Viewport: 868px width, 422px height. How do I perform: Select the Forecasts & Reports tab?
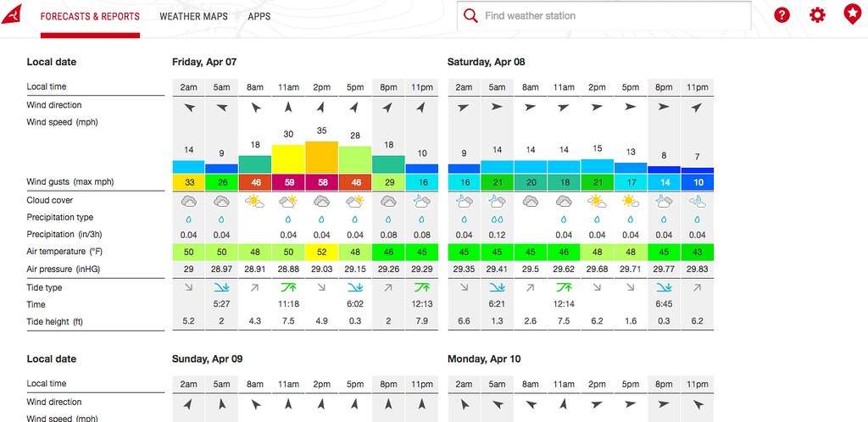pyautogui.click(x=90, y=17)
